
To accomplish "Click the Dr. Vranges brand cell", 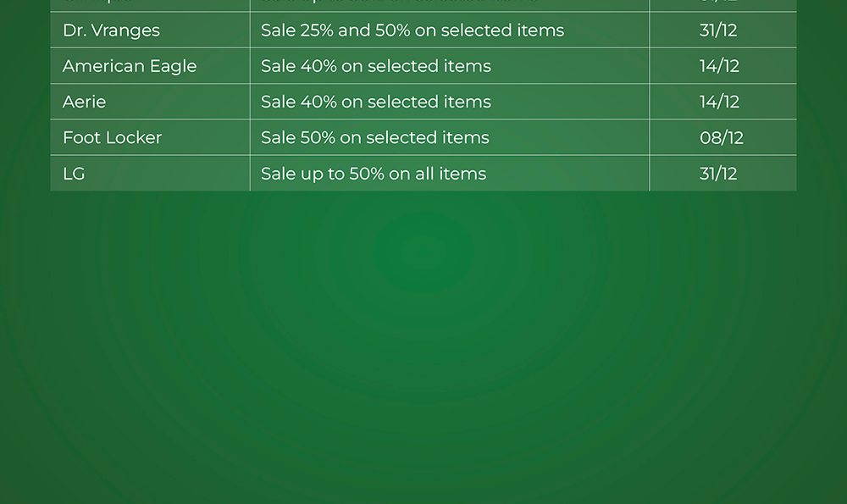I will coord(111,30).
